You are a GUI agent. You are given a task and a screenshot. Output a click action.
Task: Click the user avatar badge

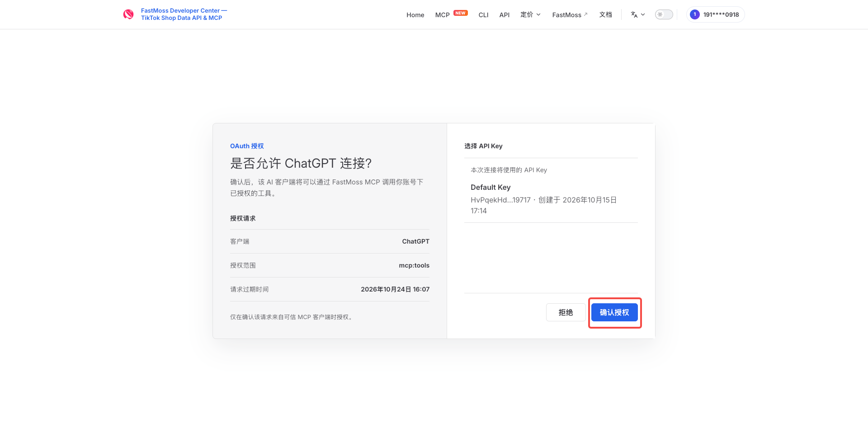coord(695,14)
